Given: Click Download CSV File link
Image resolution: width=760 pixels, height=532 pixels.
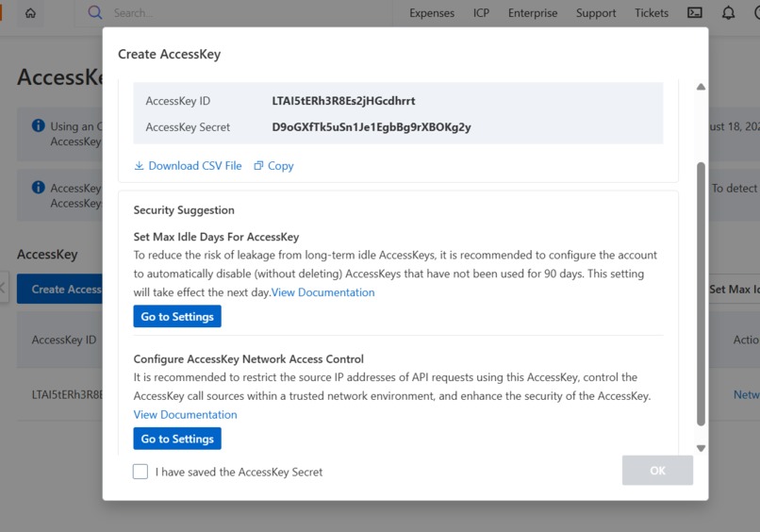Looking at the screenshot, I should 195,166.
